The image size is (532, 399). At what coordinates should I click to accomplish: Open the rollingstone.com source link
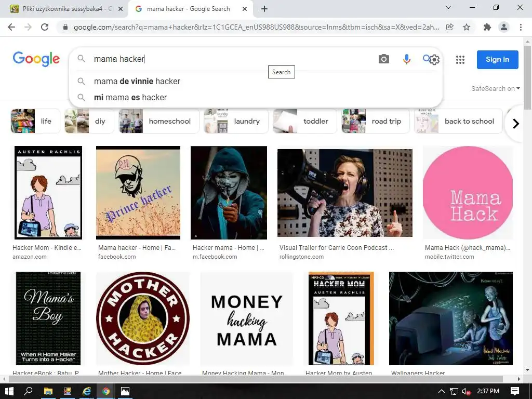click(x=301, y=257)
